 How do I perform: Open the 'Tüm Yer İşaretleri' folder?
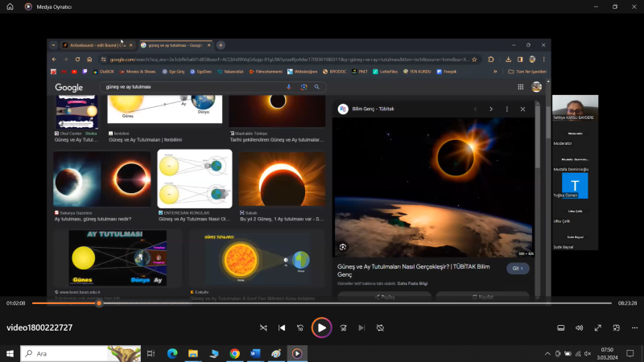[527, 72]
